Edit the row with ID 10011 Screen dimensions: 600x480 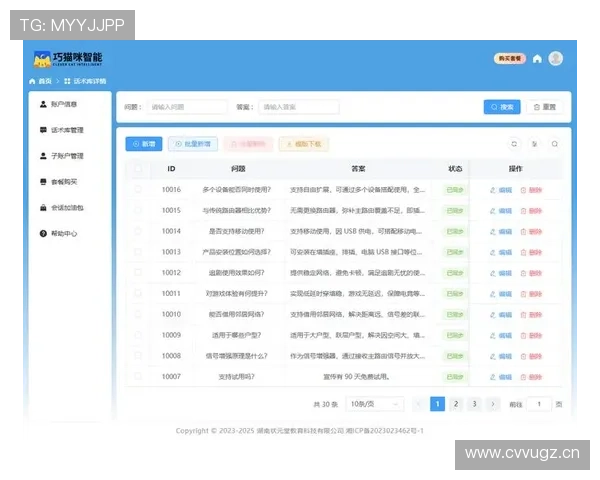[501, 294]
